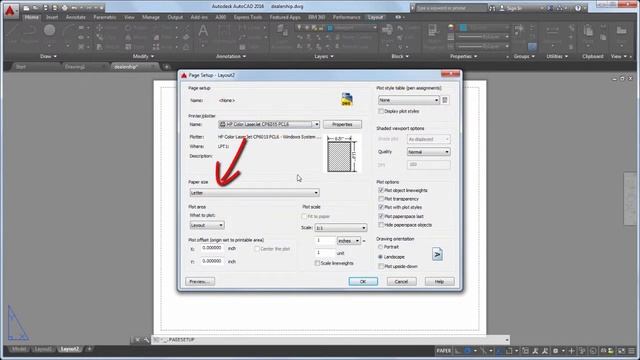Click the Preview... button
640x360 pixels.
200,282
